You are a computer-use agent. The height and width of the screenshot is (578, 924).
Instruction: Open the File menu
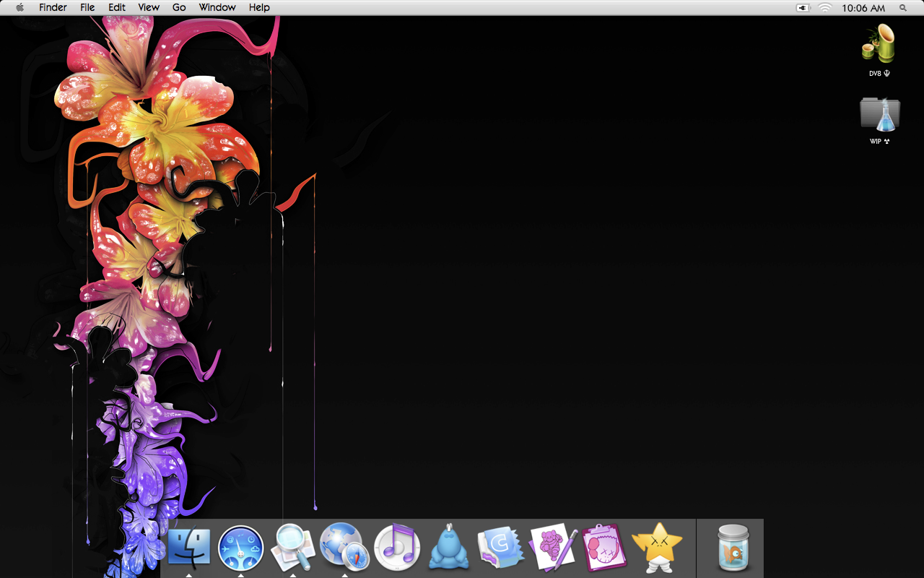pyautogui.click(x=87, y=7)
